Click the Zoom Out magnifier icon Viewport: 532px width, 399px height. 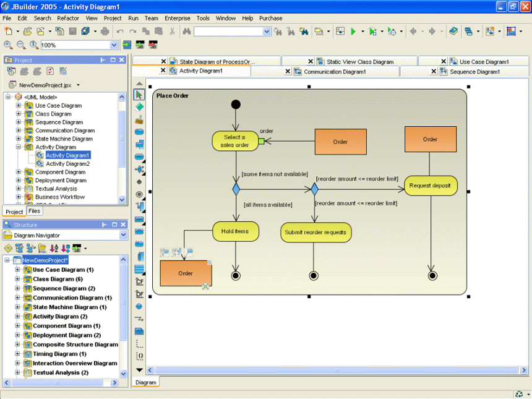point(20,45)
